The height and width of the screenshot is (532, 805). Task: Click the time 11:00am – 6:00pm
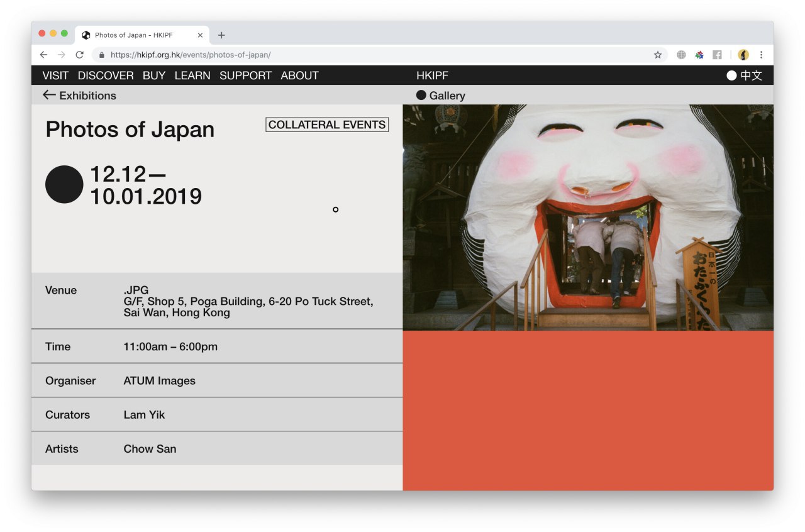[x=170, y=346]
